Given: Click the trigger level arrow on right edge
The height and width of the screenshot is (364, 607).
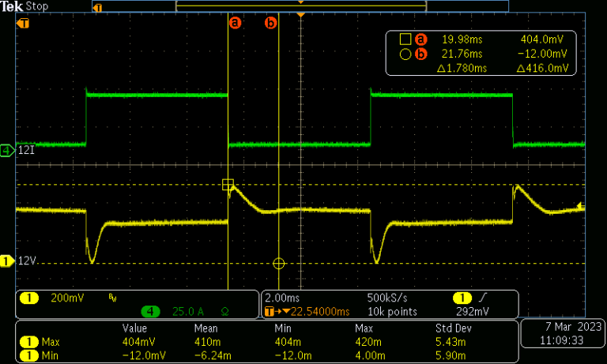Looking at the screenshot, I should click(x=581, y=206).
